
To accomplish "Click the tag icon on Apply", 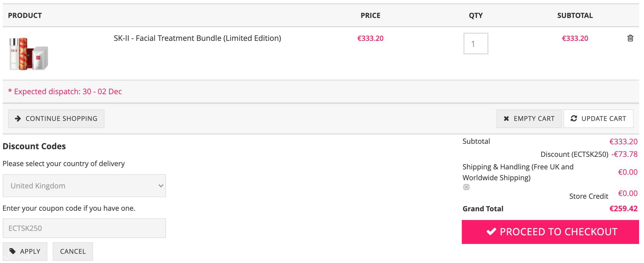I will (x=13, y=251).
